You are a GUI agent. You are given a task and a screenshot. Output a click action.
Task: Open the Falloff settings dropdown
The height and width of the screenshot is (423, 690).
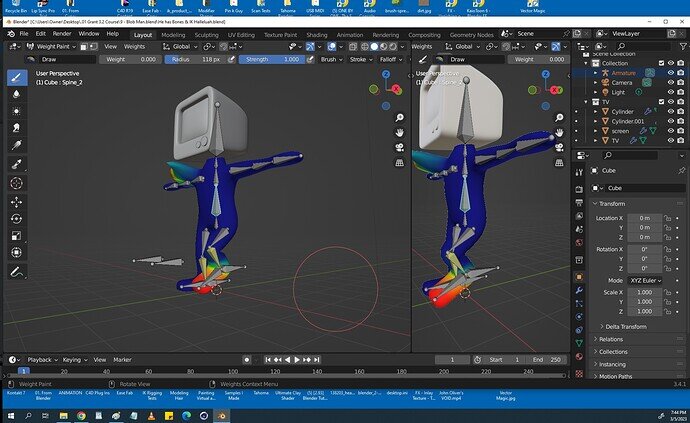coord(391,59)
